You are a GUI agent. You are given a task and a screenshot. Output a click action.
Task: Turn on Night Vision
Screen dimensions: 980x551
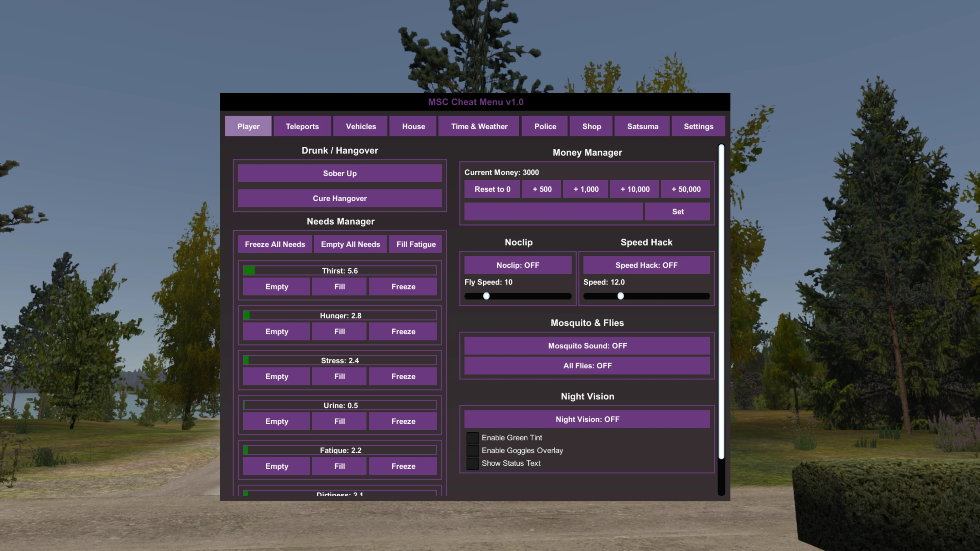tap(587, 419)
